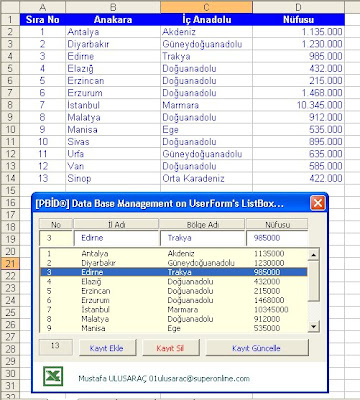Click the red Kayıt Sil button
Screen dimensions: 360x400
[x=171, y=348]
